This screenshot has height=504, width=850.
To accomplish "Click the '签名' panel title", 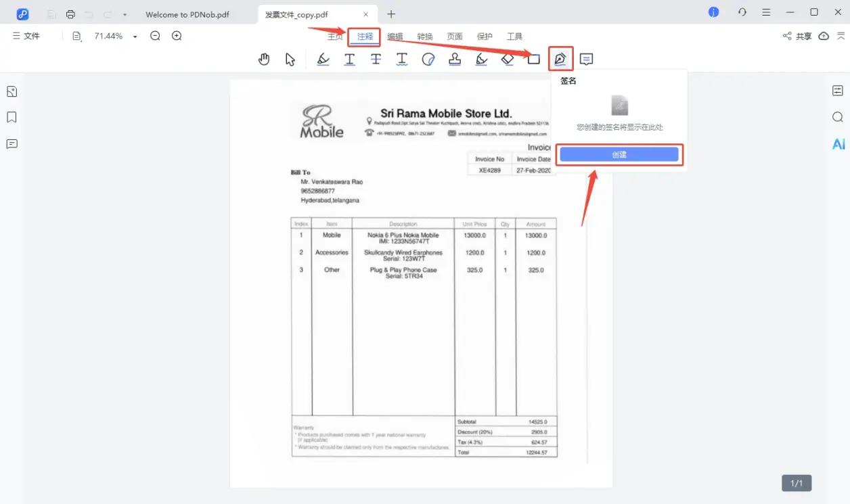I will (x=568, y=81).
